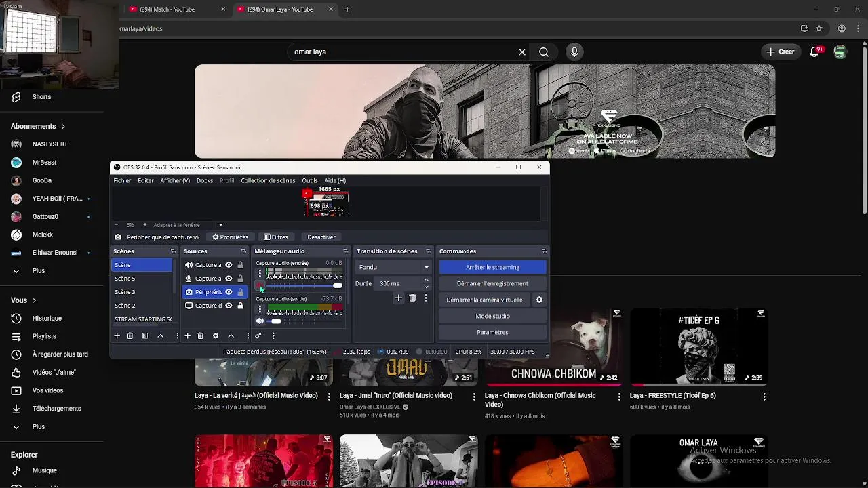
Task: Open the Fichier menu in OBS
Action: coord(122,180)
